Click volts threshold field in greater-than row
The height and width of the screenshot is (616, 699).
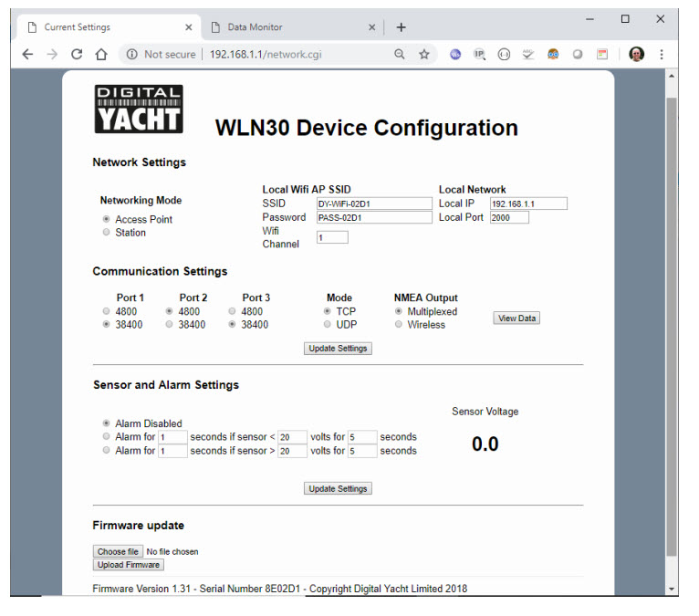point(292,451)
